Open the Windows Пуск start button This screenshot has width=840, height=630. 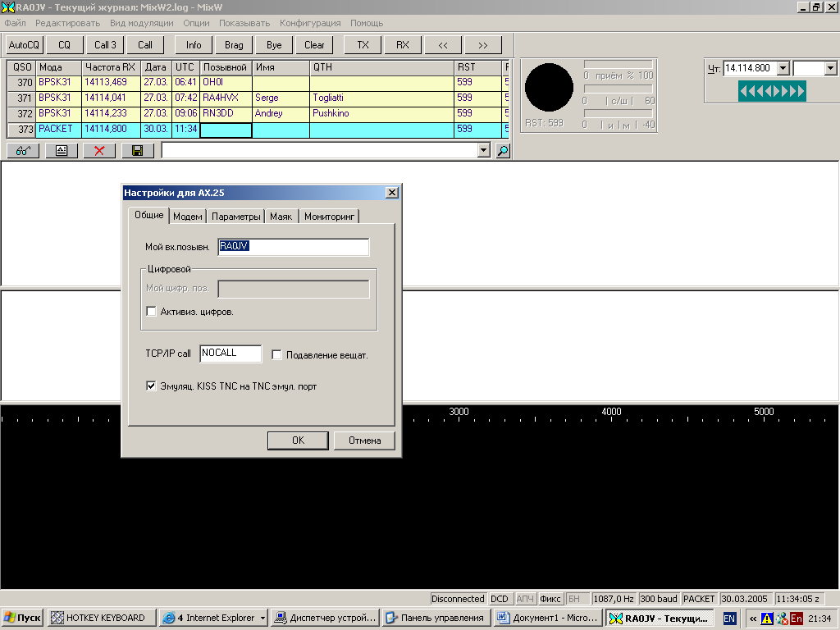(x=22, y=618)
